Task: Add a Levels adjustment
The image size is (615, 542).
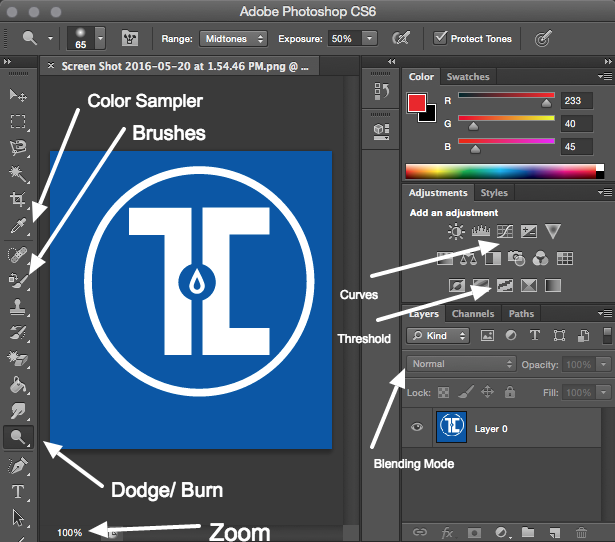Action: (481, 231)
